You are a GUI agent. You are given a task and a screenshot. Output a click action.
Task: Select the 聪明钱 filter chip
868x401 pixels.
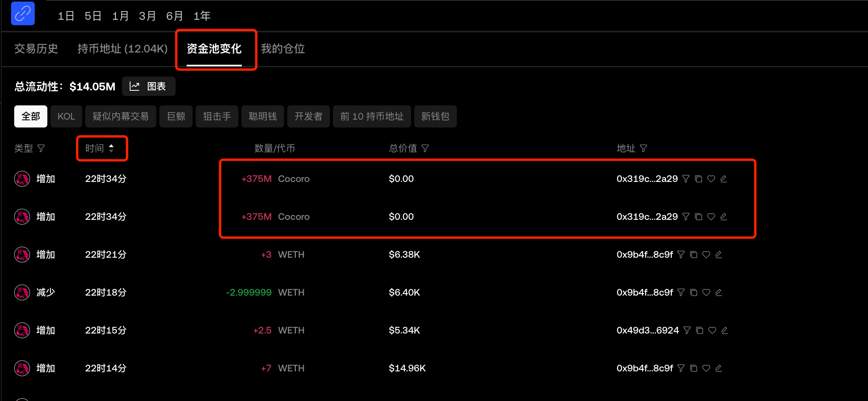pos(263,116)
